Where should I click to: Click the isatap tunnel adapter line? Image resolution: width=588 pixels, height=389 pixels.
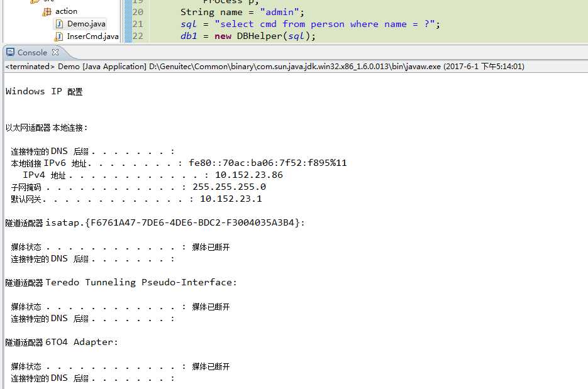[x=155, y=222]
